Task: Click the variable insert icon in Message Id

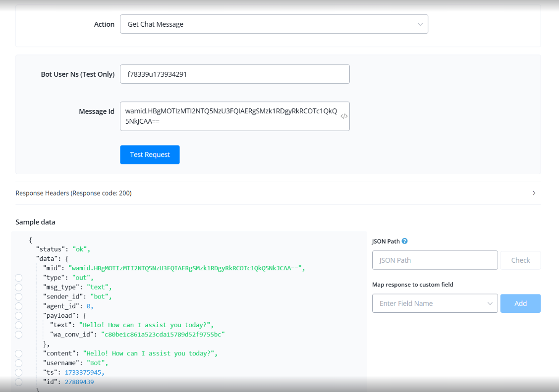Action: pyautogui.click(x=343, y=116)
